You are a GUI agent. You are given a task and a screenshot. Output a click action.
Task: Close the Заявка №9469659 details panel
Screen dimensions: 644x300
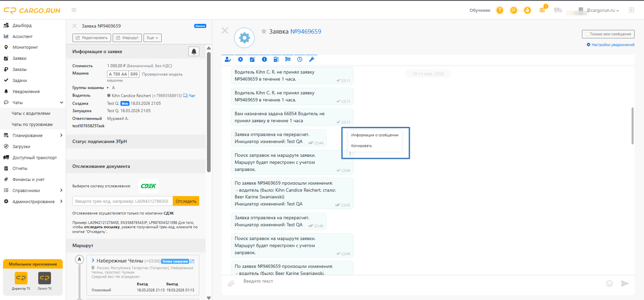(x=75, y=26)
